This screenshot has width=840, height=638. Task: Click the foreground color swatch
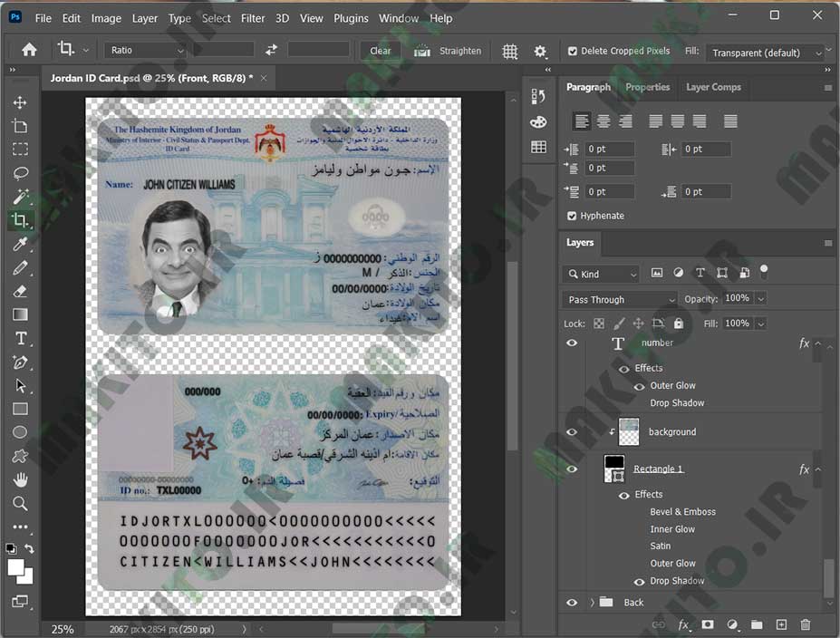[15, 567]
